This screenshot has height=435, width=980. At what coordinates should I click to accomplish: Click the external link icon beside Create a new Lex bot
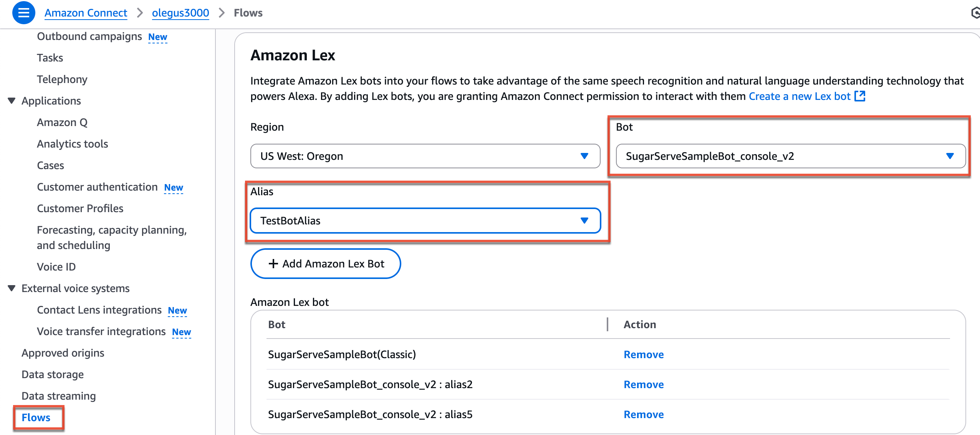pyautogui.click(x=860, y=96)
